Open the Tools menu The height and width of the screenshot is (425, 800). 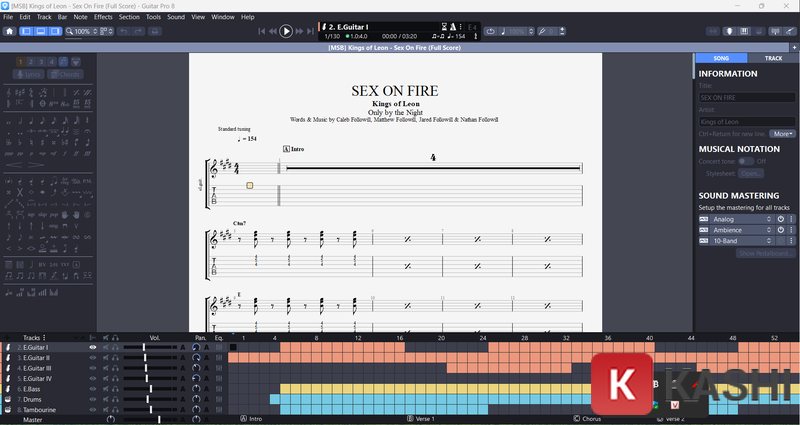153,17
